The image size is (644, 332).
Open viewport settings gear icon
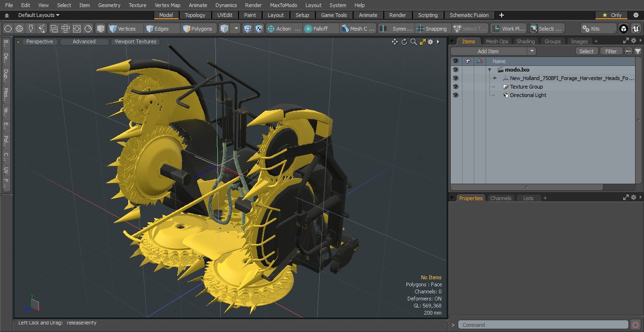tap(430, 42)
